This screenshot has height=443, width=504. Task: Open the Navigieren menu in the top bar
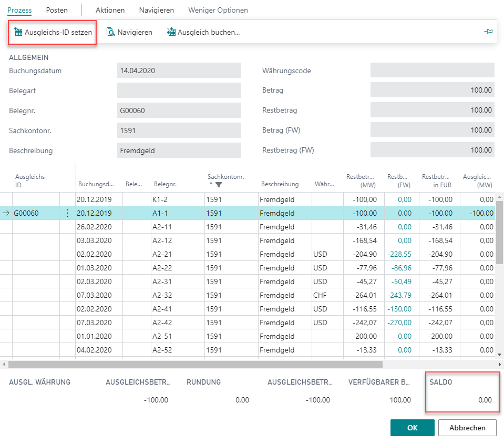(157, 11)
